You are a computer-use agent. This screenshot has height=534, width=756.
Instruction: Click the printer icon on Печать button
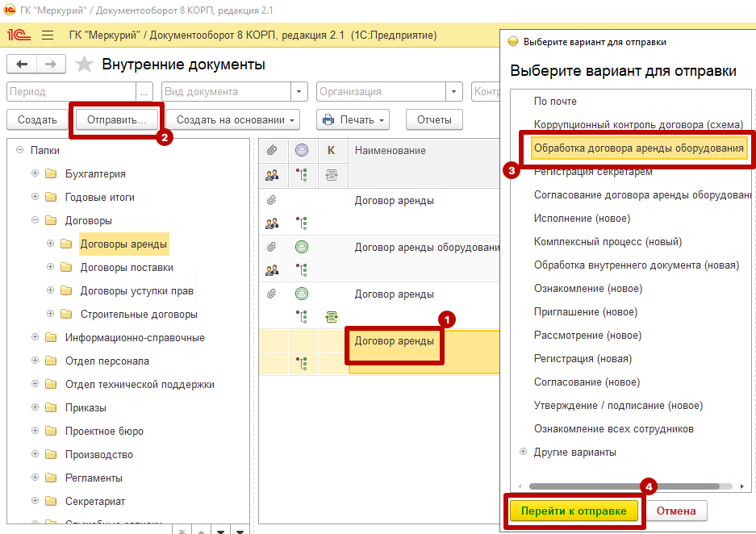pyautogui.click(x=328, y=119)
